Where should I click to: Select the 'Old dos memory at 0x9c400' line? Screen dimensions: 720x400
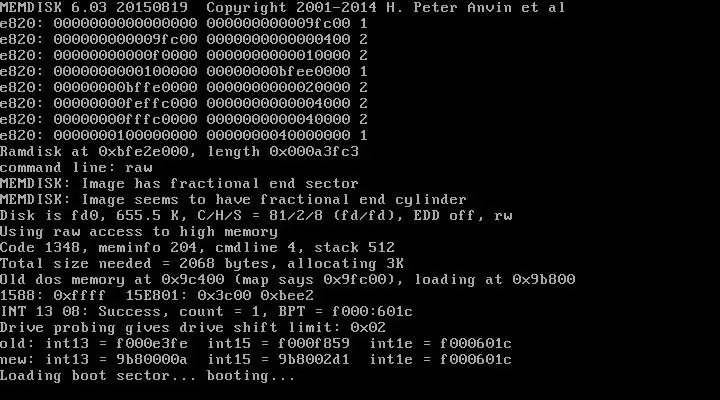[287, 280]
